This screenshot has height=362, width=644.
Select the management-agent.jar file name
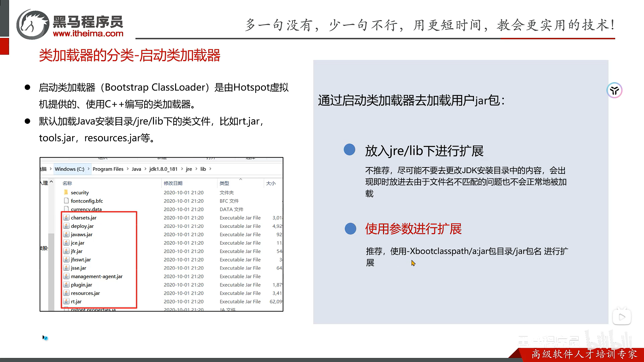[x=97, y=276]
